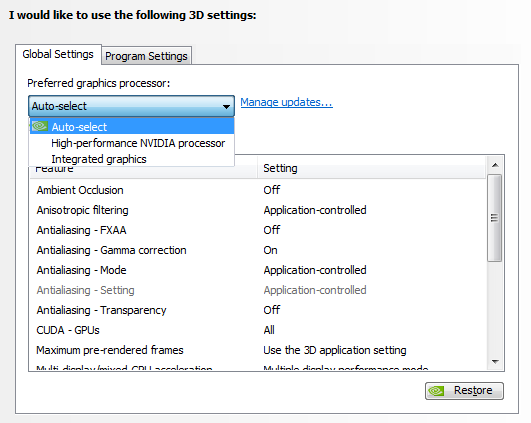This screenshot has height=423, width=531.
Task: Pick the highlighted Auto-select entry
Action: point(132,127)
